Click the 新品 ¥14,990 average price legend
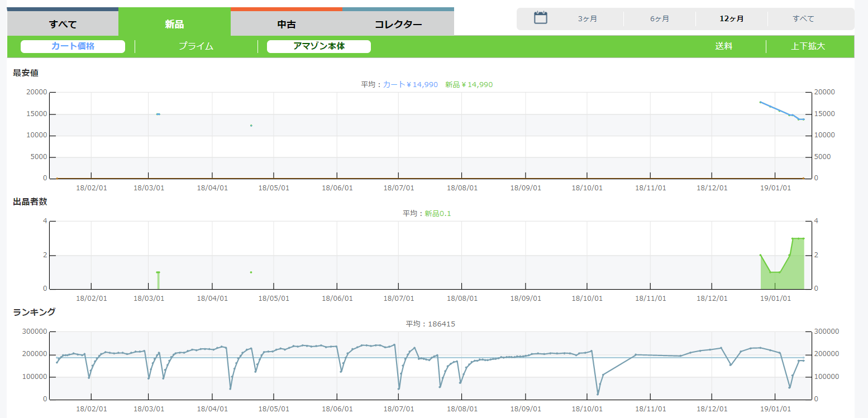The height and width of the screenshot is (418, 868). pos(469,85)
